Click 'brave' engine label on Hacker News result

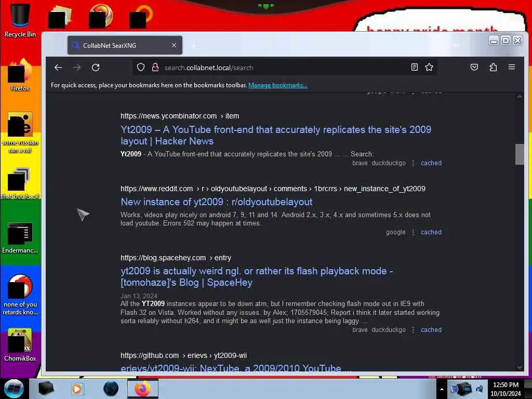pos(360,163)
